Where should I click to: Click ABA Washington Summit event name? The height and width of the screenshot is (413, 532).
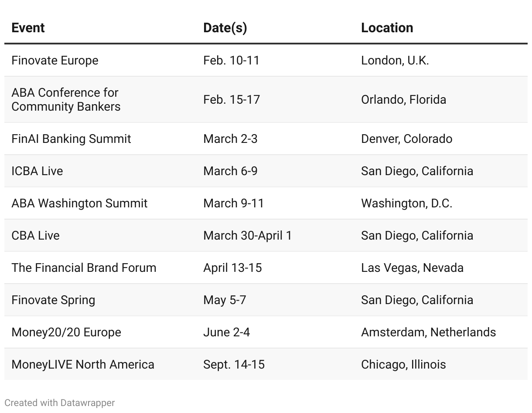(x=79, y=203)
